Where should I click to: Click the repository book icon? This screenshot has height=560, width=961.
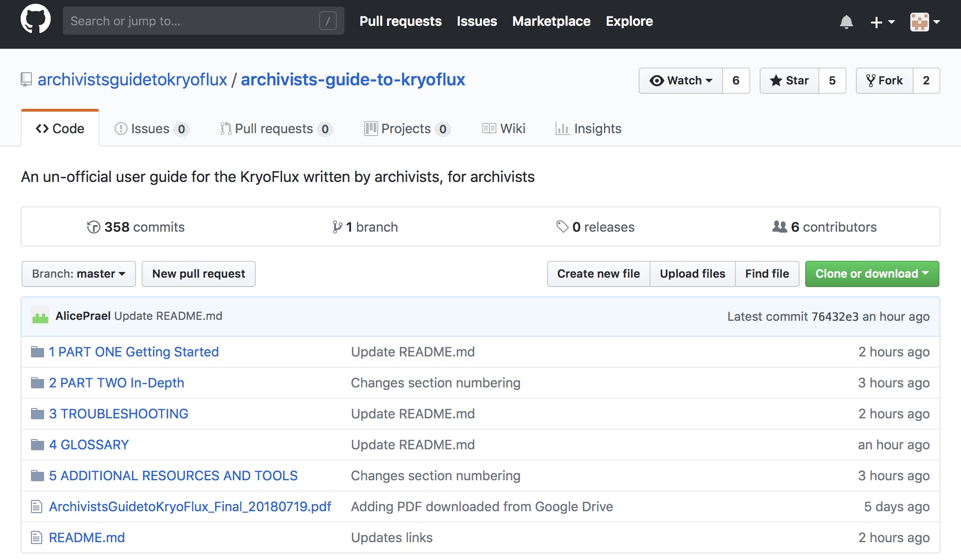click(26, 80)
